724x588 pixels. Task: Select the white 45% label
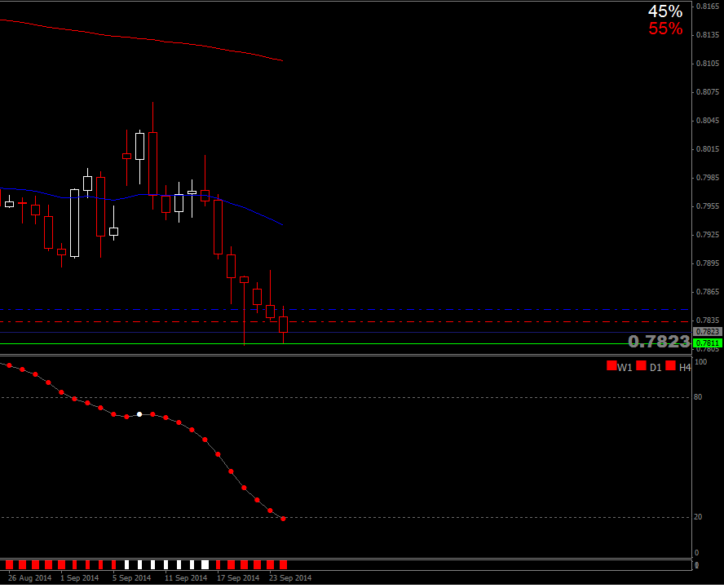pyautogui.click(x=665, y=11)
